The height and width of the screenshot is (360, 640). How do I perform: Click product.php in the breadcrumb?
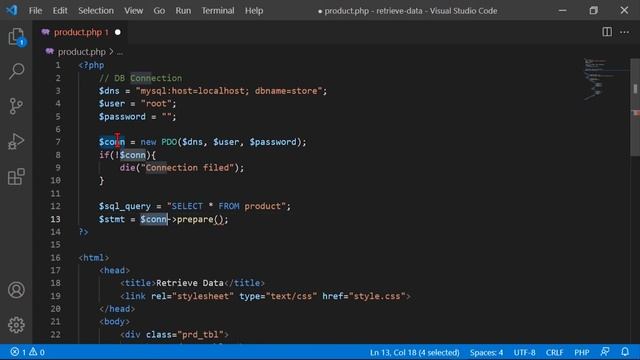(x=82, y=51)
